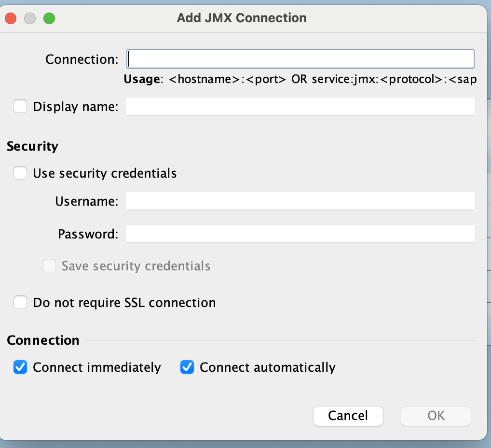Click the Connection text input field

[300, 59]
